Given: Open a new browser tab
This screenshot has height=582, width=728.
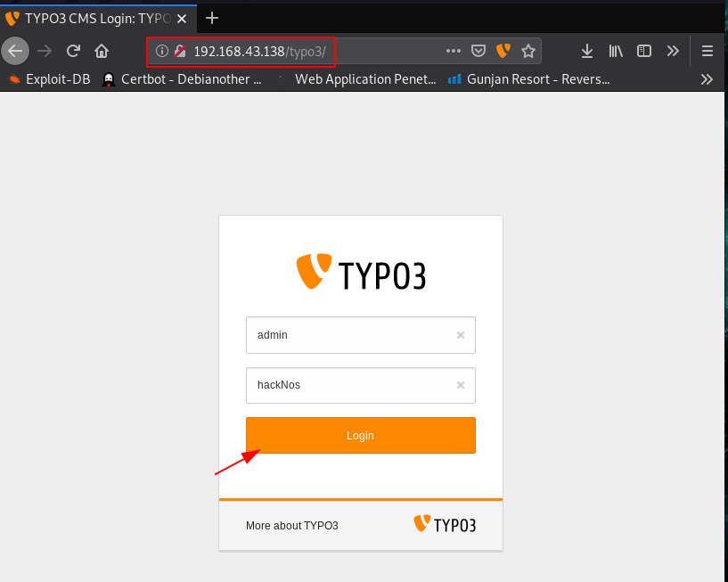Looking at the screenshot, I should tap(212, 18).
